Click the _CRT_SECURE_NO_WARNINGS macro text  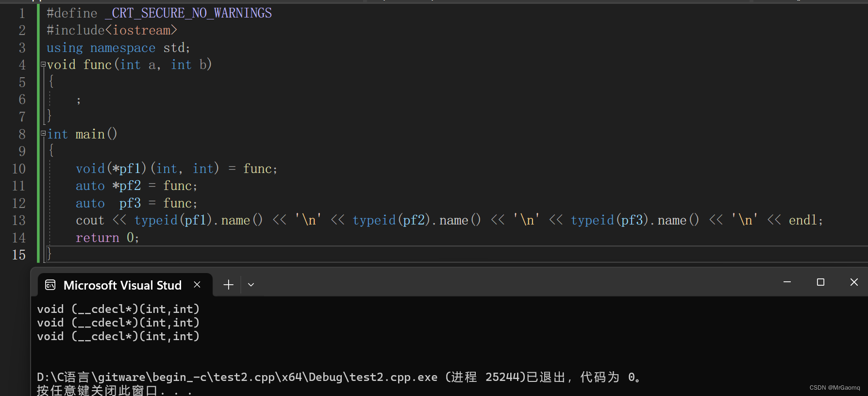[188, 13]
